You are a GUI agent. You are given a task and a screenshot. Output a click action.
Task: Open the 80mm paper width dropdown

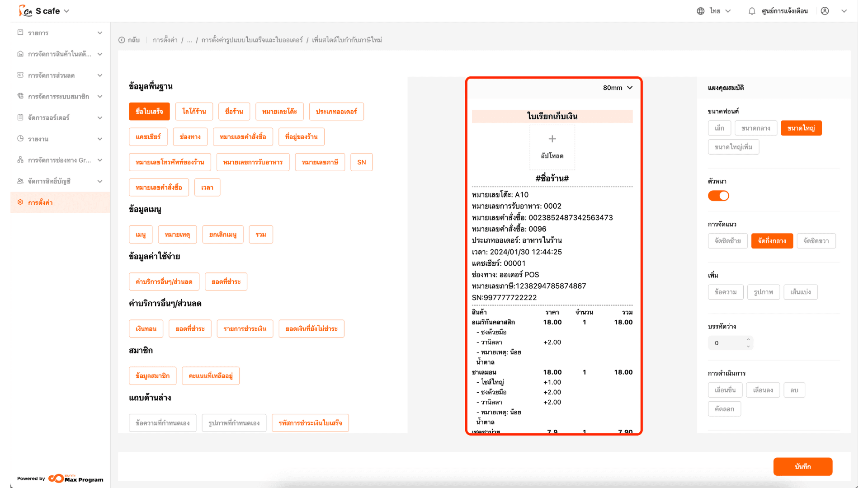618,88
